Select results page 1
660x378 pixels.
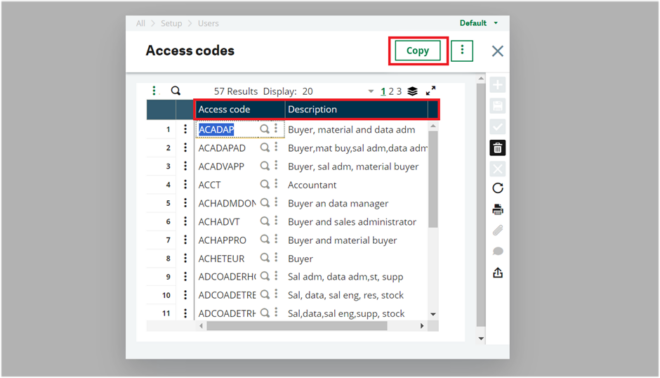383,91
